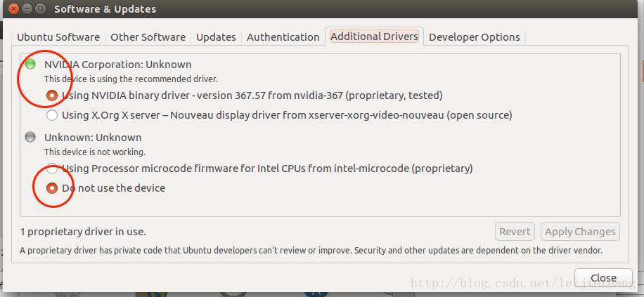This screenshot has height=297, width=644.
Task: Switch to the Ubuntu Software tab
Action: point(58,37)
